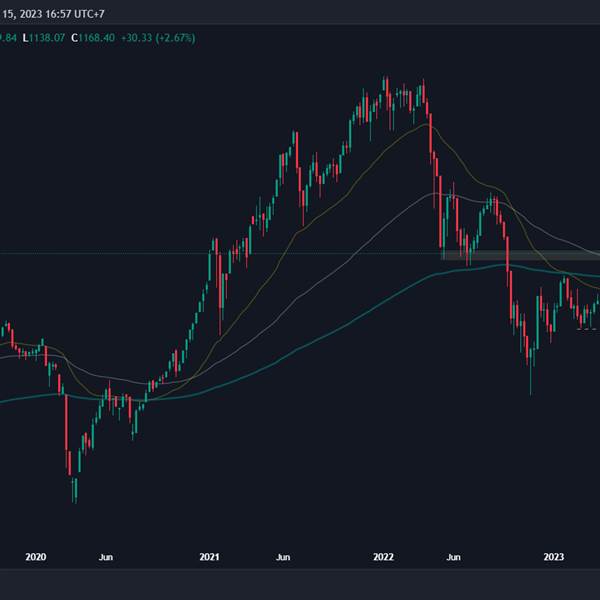The image size is (600, 600).
Task: Click the 2023 label on the time axis
Action: click(554, 557)
